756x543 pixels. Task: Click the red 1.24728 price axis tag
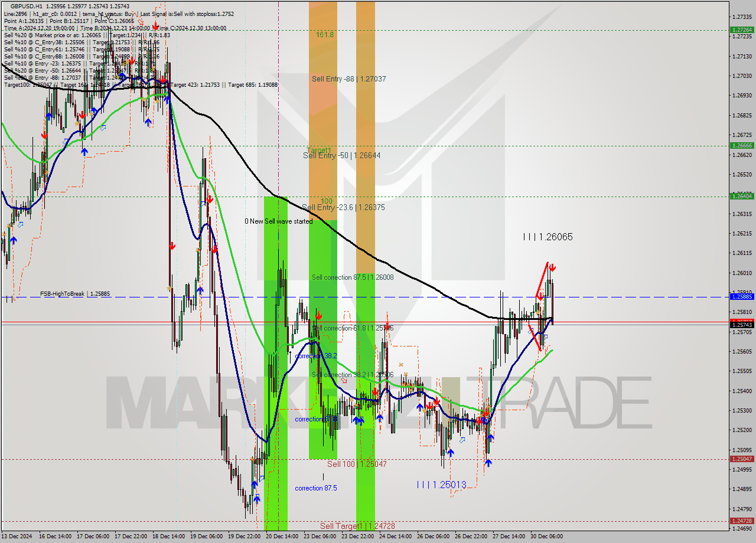741,521
